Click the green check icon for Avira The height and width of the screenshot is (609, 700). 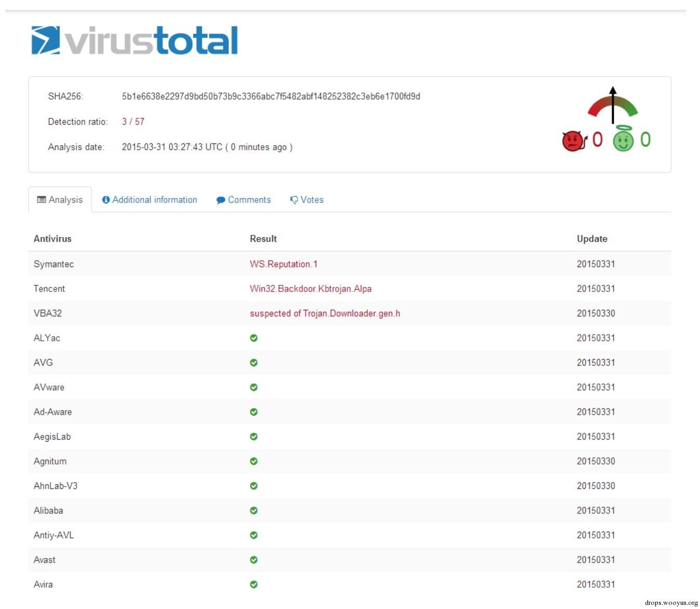click(x=254, y=585)
